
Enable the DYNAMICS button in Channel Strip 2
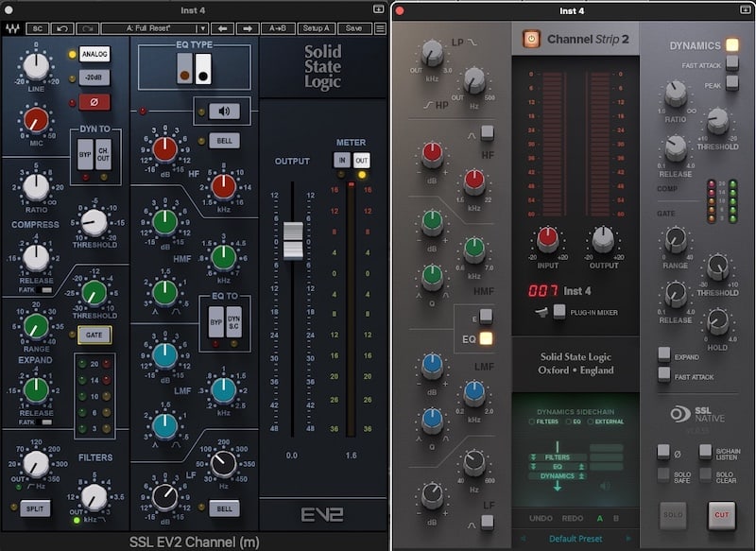[731, 44]
